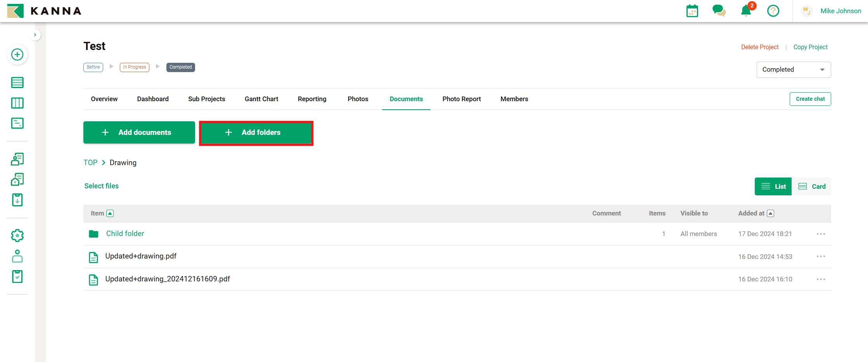This screenshot has width=868, height=362.
Task: Click the sidebar person icon
Action: coord(17,256)
